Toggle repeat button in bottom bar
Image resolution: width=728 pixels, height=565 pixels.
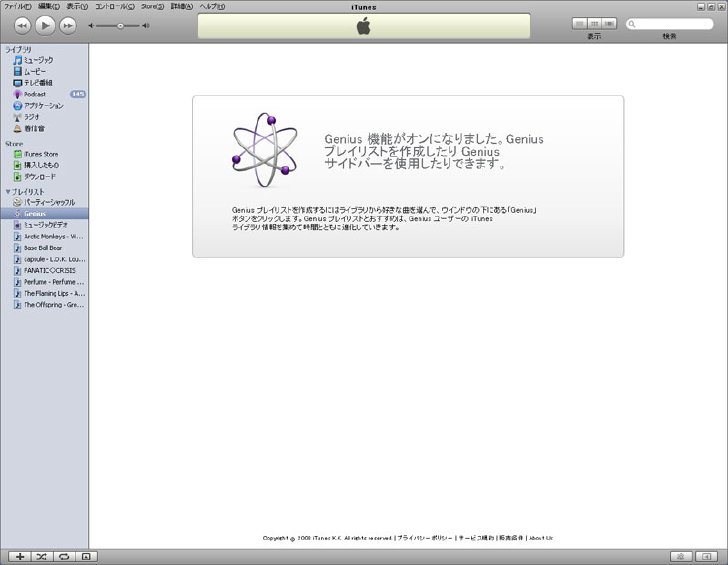tap(64, 557)
